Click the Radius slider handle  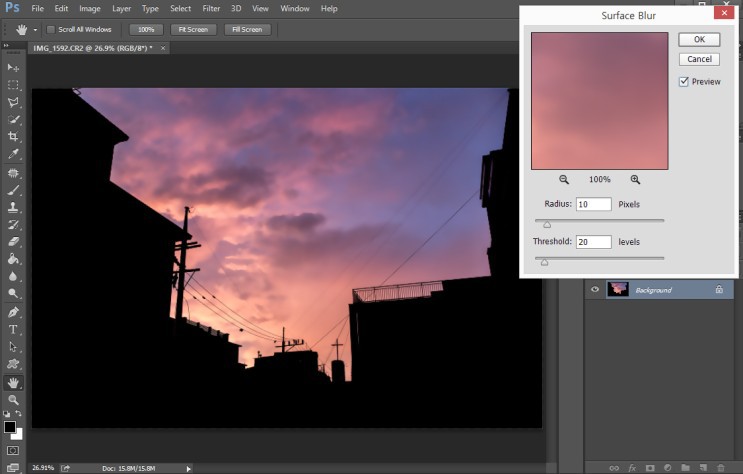(x=547, y=224)
